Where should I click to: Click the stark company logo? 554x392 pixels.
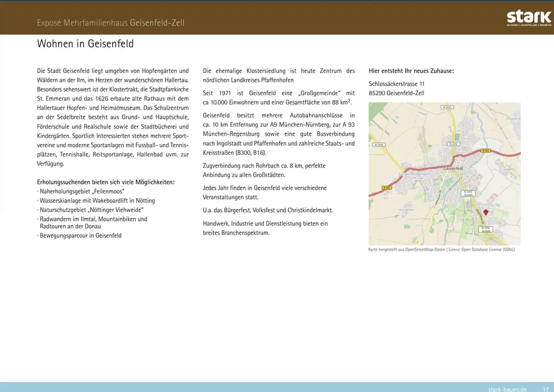point(529,18)
